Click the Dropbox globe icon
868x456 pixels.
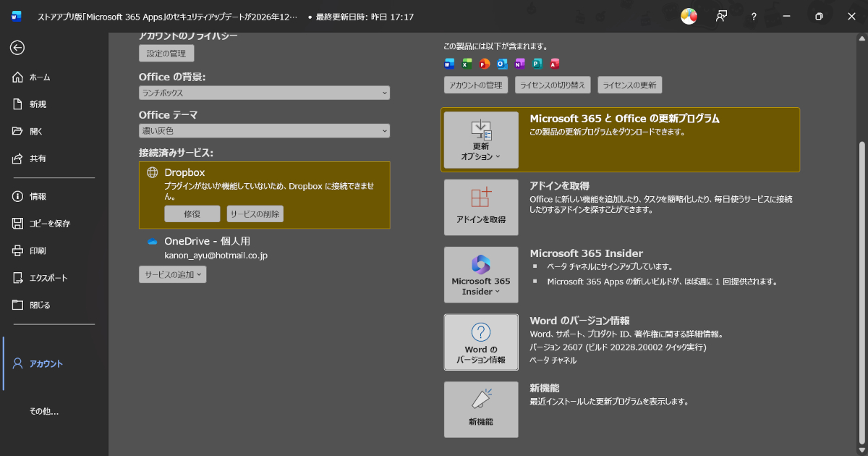point(153,172)
